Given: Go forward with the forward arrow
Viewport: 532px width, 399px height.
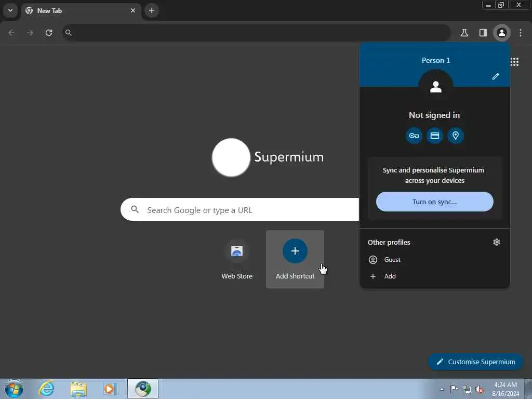Looking at the screenshot, I should coord(30,33).
